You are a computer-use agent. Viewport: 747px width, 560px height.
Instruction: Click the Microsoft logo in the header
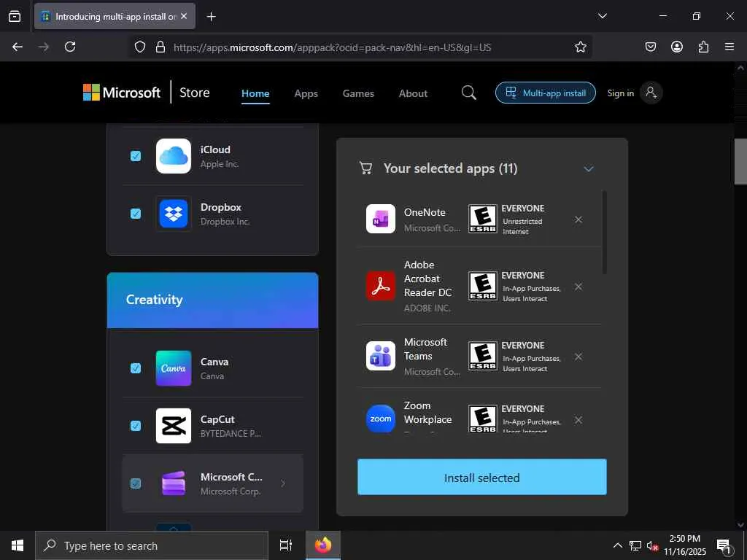[x=122, y=93]
